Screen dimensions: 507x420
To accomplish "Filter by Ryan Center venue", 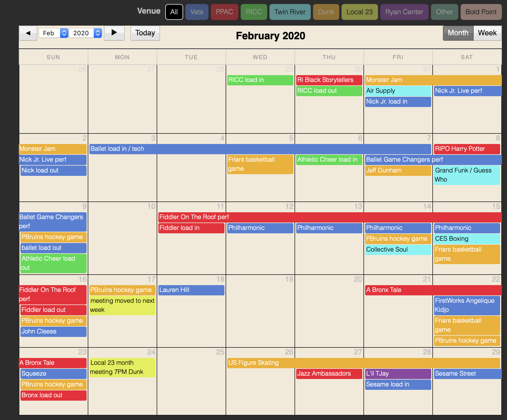I will (x=404, y=12).
